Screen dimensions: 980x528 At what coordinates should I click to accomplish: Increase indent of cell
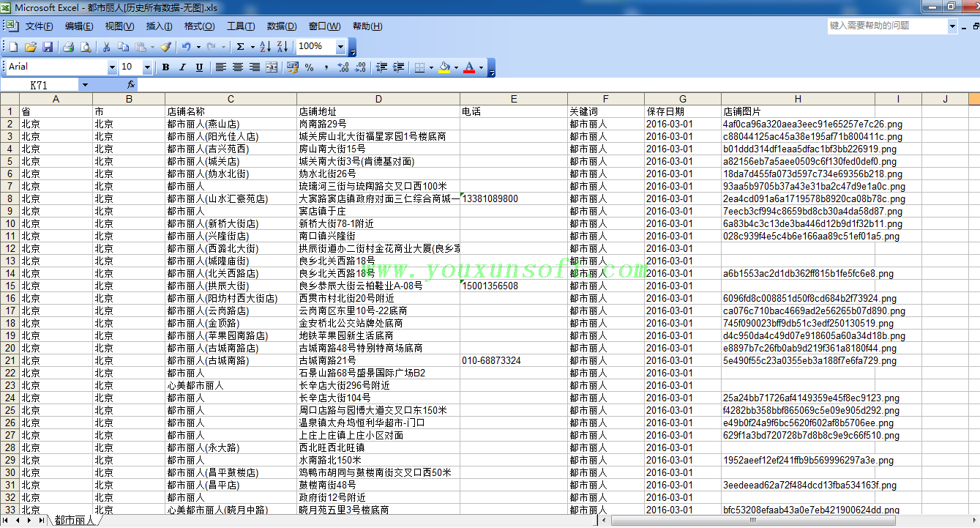(398, 67)
